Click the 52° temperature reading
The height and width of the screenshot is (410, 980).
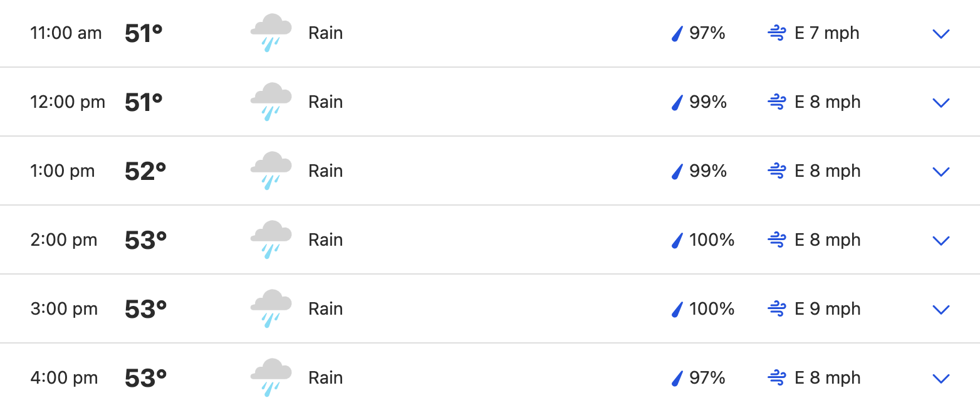145,171
